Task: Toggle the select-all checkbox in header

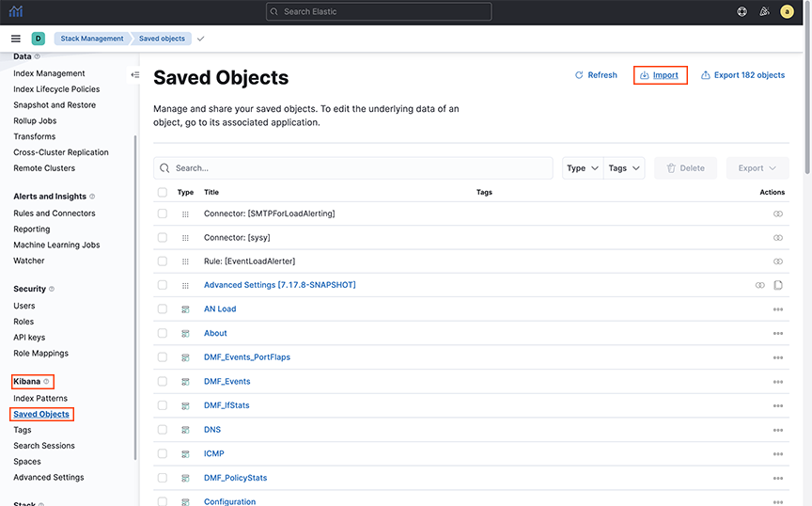Action: click(163, 193)
